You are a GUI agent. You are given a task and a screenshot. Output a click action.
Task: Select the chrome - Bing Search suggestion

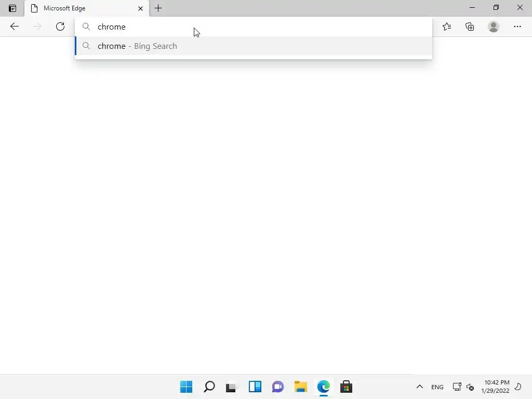pos(254,46)
